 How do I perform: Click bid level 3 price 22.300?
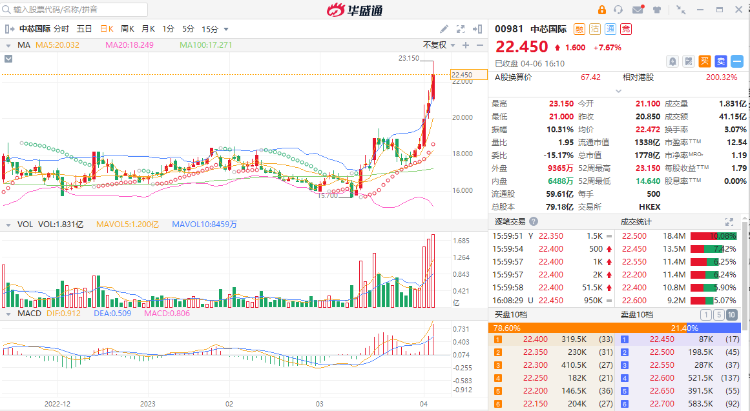click(x=535, y=365)
